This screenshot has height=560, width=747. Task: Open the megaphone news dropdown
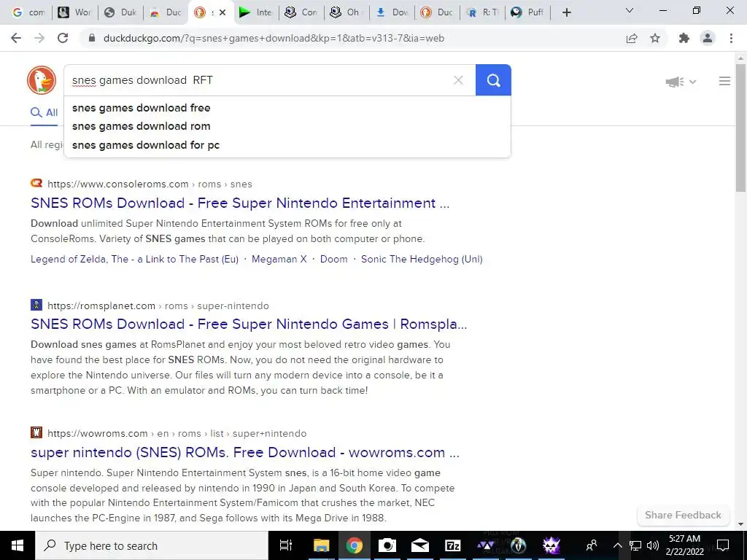(681, 82)
